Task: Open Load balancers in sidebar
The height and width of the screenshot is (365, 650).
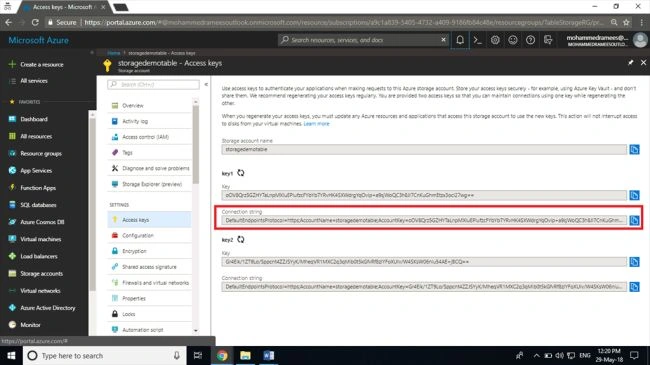Action: click(39, 256)
